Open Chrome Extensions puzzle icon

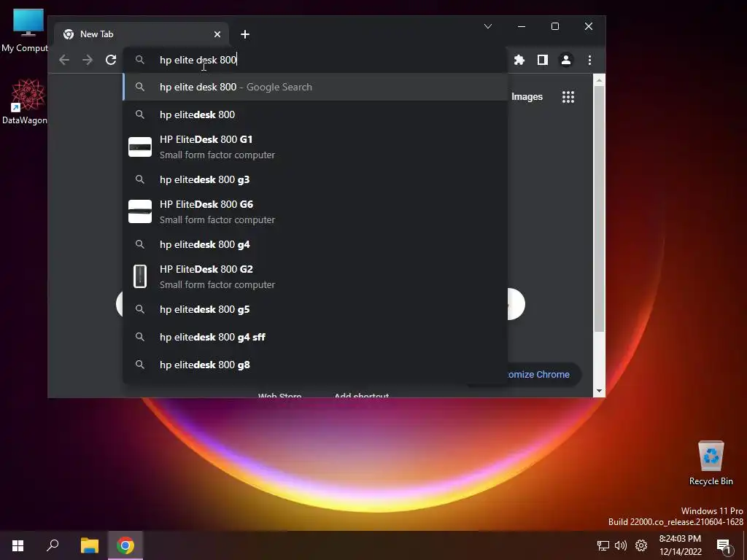[519, 60]
